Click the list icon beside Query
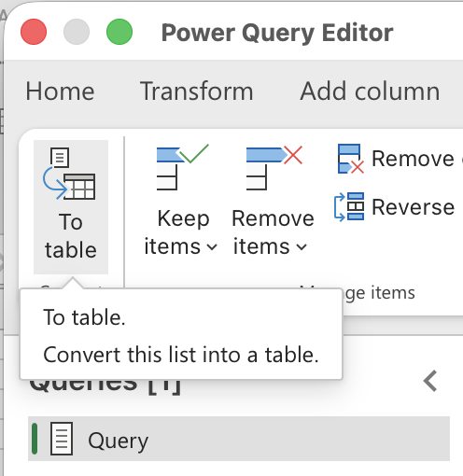The width and height of the screenshot is (463, 476). point(62,439)
